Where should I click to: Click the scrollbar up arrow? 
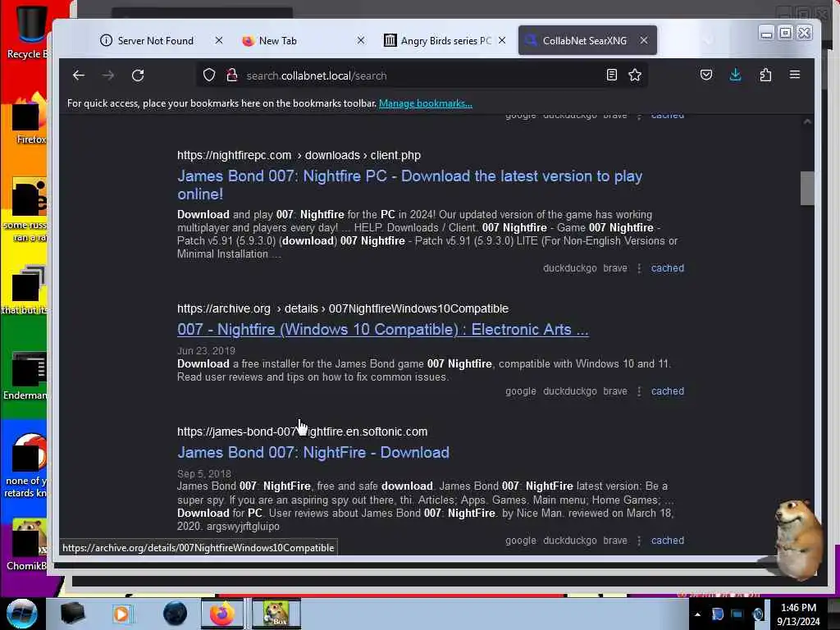[807, 122]
